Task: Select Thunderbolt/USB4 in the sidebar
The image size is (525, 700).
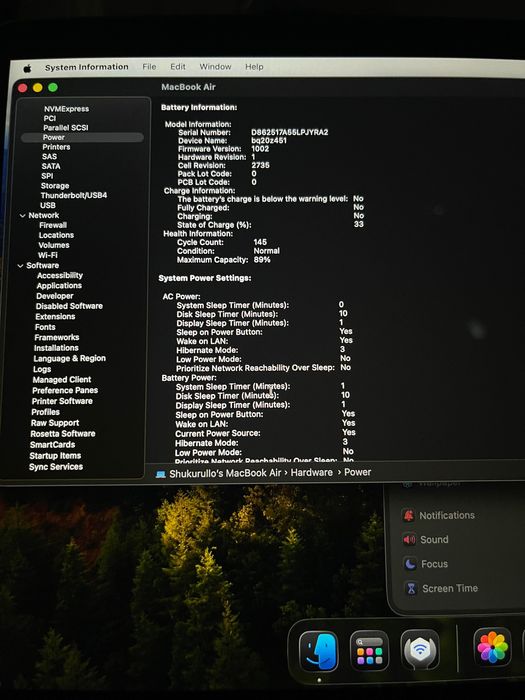Action: tap(74, 196)
